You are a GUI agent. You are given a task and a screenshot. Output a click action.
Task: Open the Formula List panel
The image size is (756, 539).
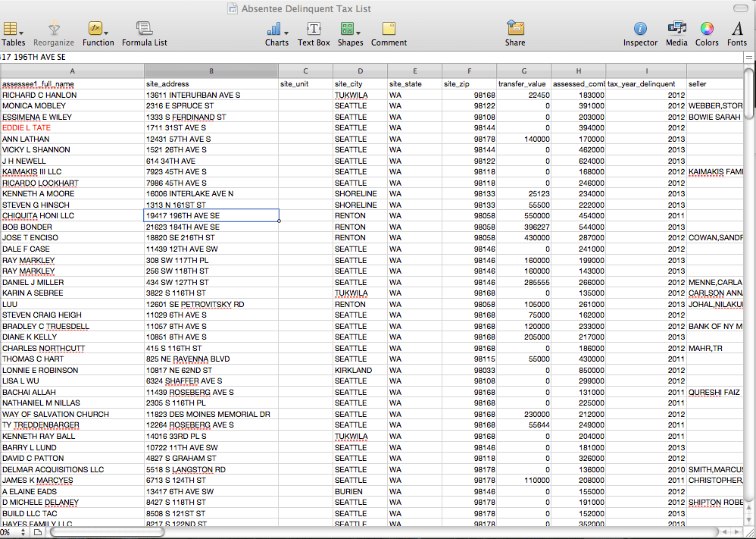pyautogui.click(x=144, y=33)
